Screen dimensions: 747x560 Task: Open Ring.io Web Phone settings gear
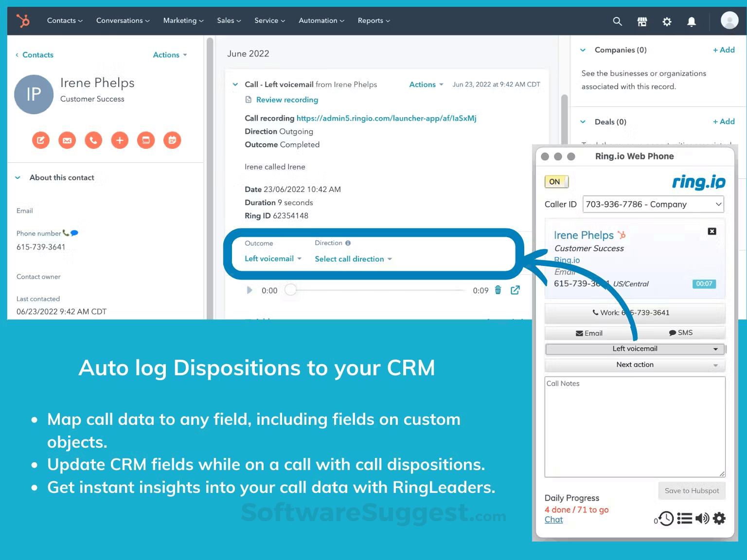coord(719,519)
